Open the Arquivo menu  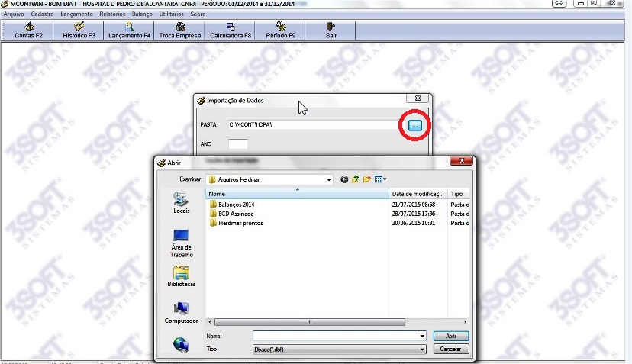click(14, 14)
